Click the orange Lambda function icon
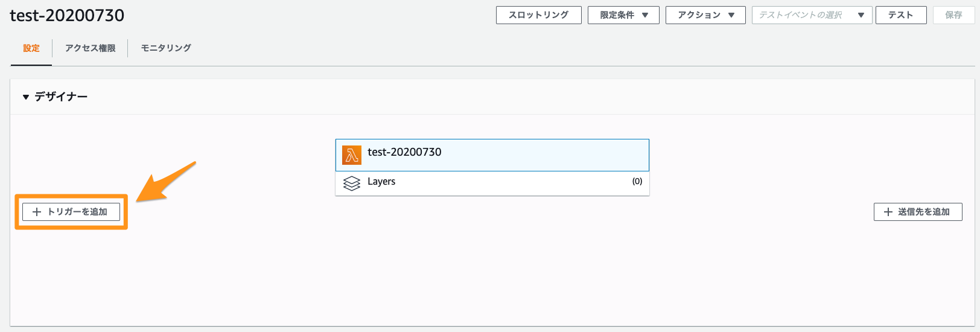Viewport: 980px width, 332px height. point(352,155)
